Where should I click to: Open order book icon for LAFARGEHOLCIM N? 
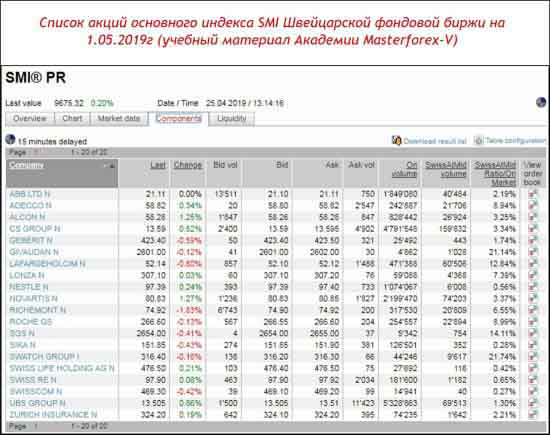click(533, 263)
